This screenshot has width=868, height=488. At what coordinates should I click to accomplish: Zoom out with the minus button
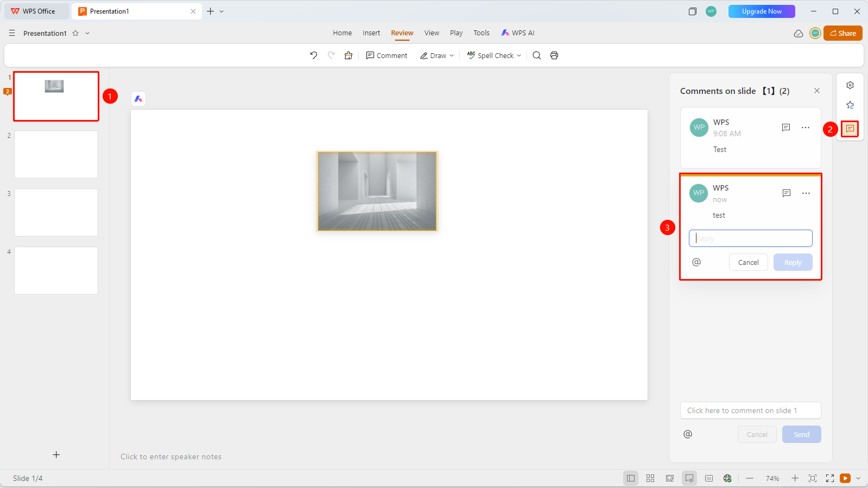(750, 478)
